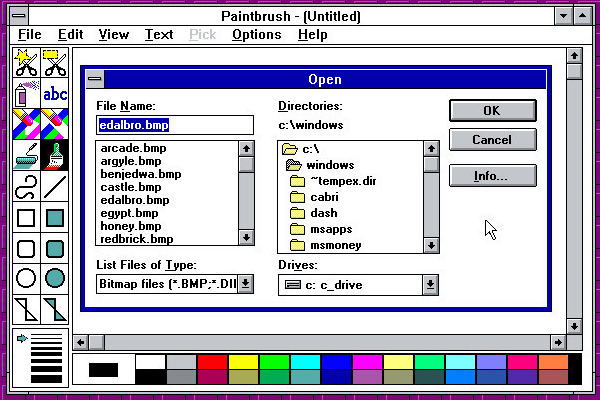The width and height of the screenshot is (600, 400).
Task: Pick the white color swatch
Action: 150,361
